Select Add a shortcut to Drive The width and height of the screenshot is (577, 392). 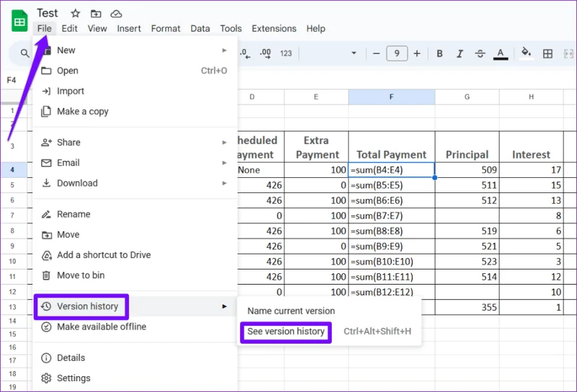pyautogui.click(x=135, y=255)
